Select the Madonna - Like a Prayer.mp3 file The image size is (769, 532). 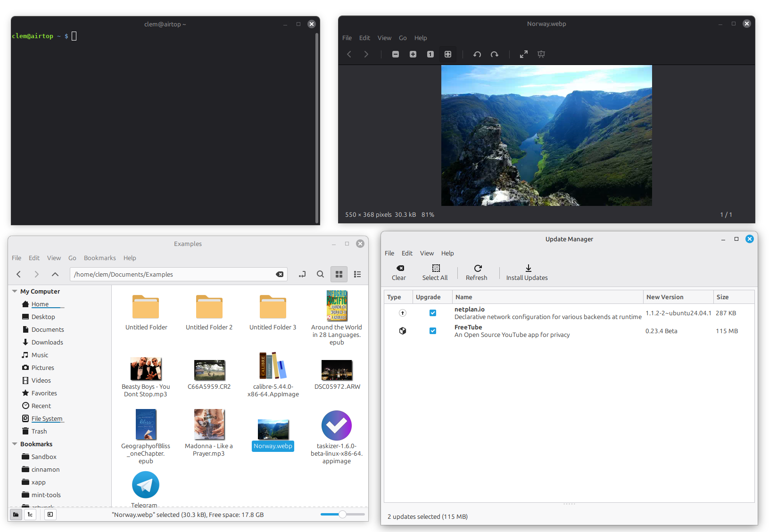[209, 425]
